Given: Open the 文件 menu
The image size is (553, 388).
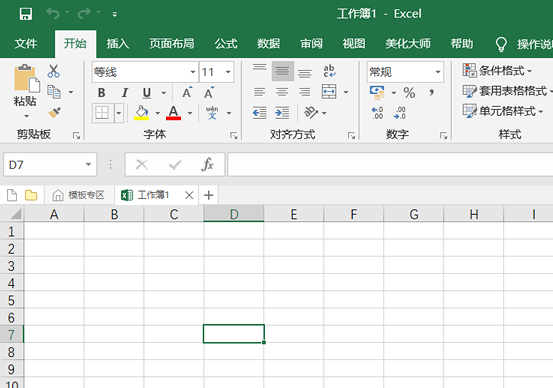Looking at the screenshot, I should [26, 44].
